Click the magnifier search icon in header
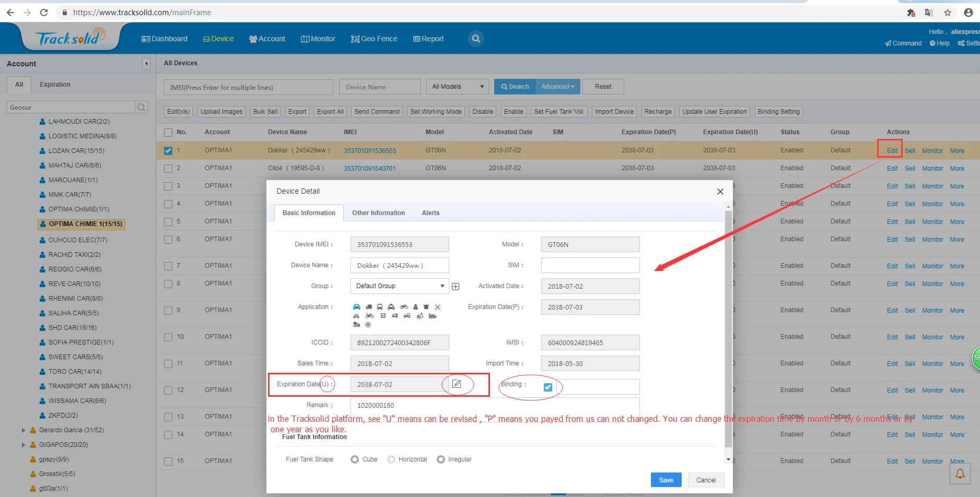The height and width of the screenshot is (497, 980). pyautogui.click(x=475, y=39)
